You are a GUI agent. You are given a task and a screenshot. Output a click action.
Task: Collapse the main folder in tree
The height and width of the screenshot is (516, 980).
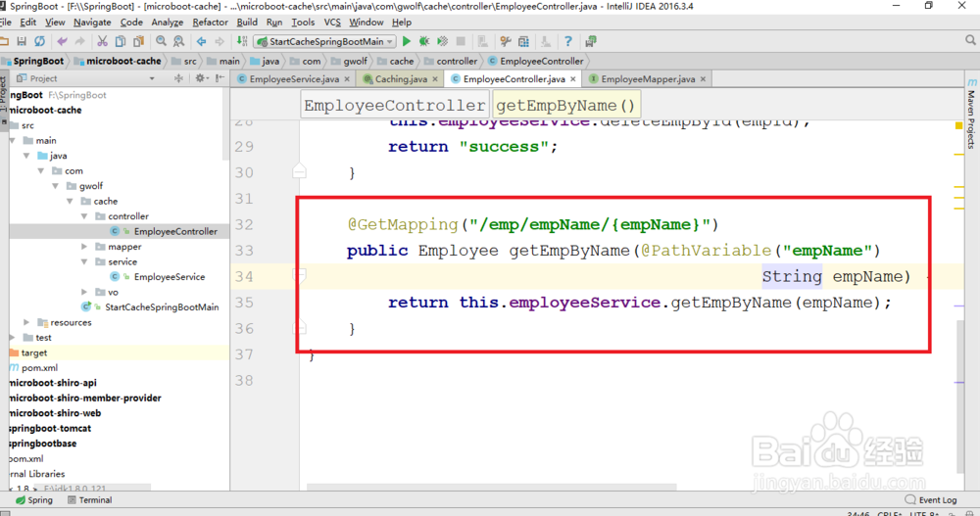point(12,141)
